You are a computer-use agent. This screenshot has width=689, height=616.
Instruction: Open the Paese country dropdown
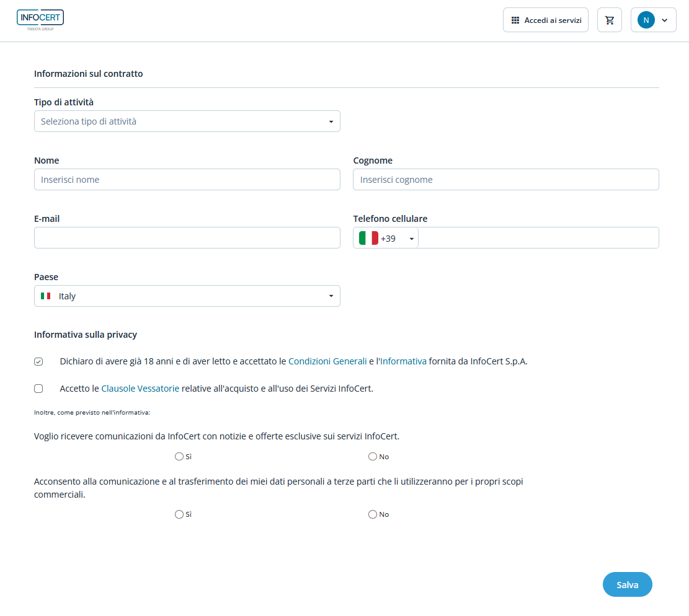(x=187, y=296)
